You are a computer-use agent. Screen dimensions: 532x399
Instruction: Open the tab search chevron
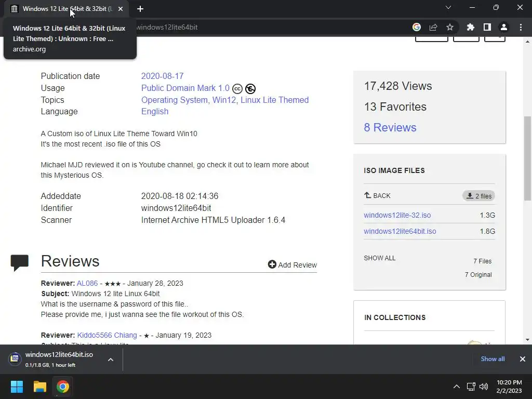coord(448,7)
